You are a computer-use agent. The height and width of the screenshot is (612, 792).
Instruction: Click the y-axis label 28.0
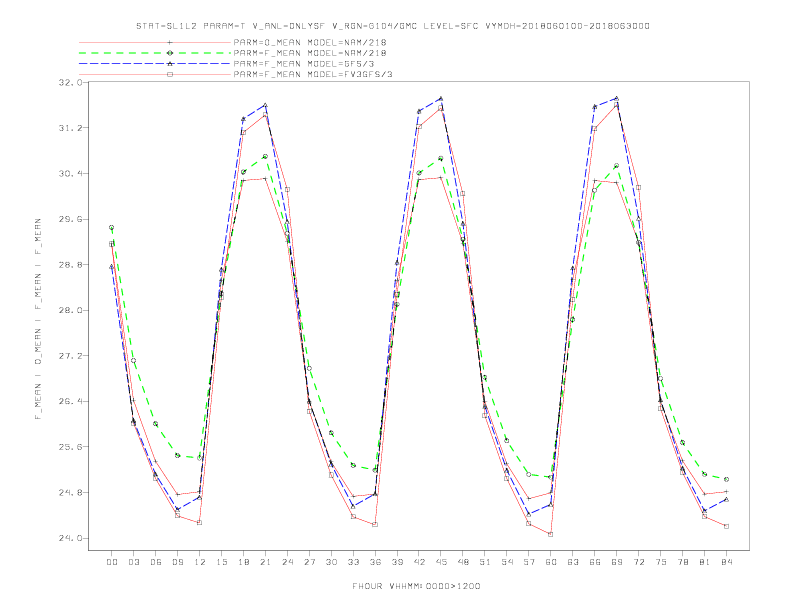[70, 310]
